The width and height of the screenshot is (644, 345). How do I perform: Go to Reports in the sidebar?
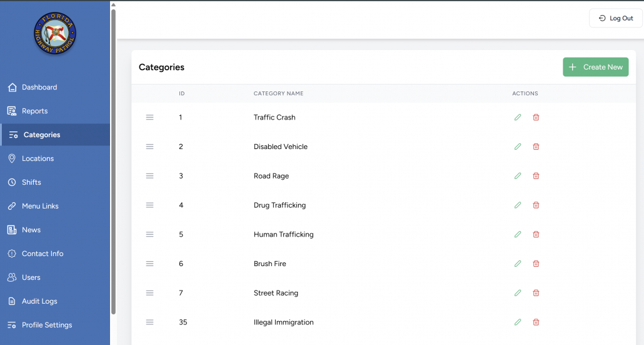[34, 111]
